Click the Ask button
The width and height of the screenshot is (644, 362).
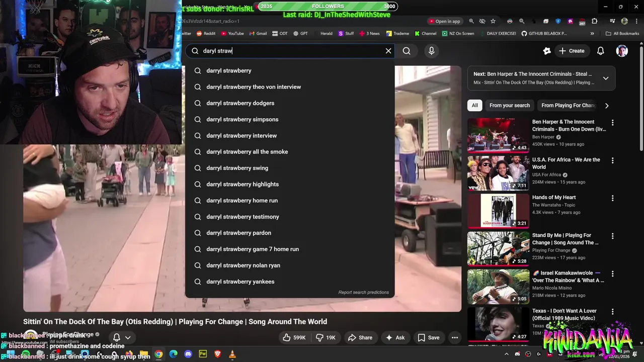(395, 338)
